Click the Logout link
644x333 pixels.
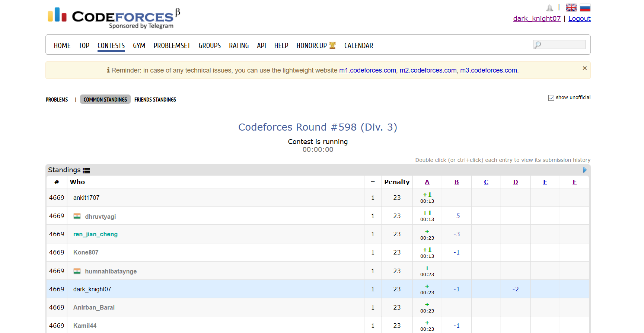579,19
